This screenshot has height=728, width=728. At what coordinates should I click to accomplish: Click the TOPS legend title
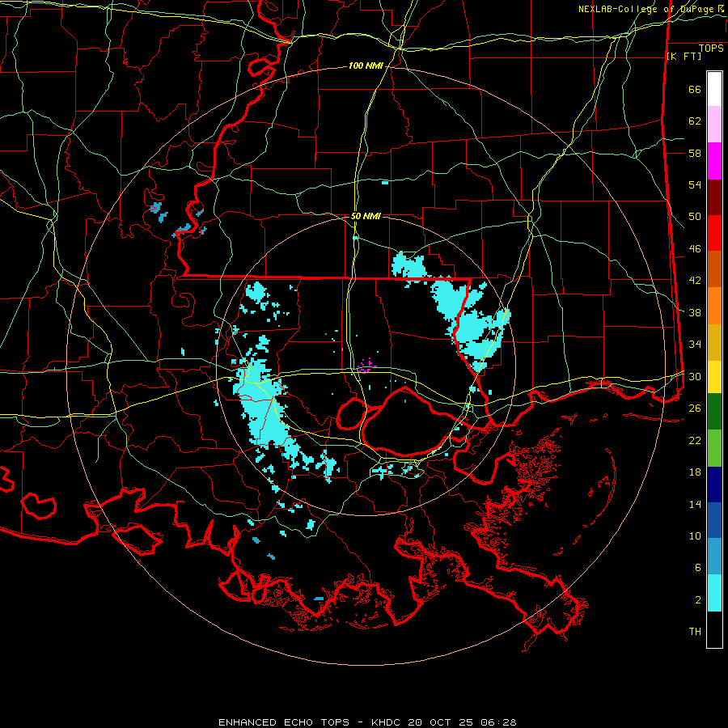pos(711,49)
